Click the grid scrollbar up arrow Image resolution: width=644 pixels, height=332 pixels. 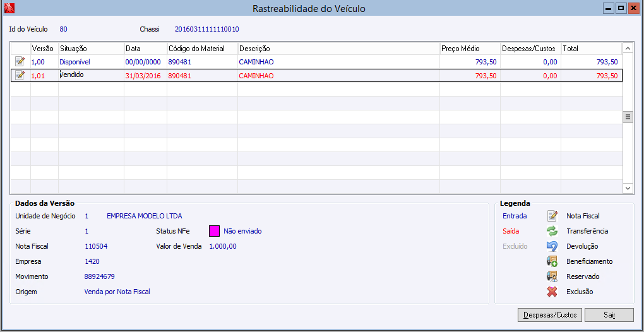coord(628,49)
